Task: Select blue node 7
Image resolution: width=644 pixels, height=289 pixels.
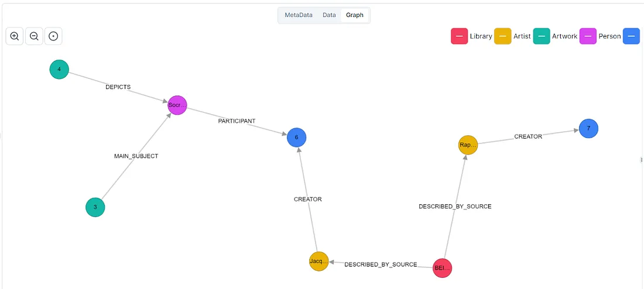Action: 588,128
